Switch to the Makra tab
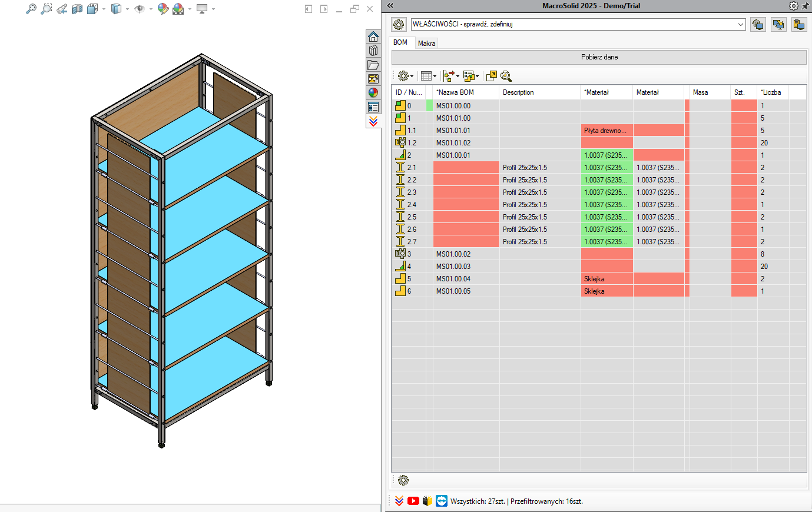The width and height of the screenshot is (812, 512). click(427, 43)
